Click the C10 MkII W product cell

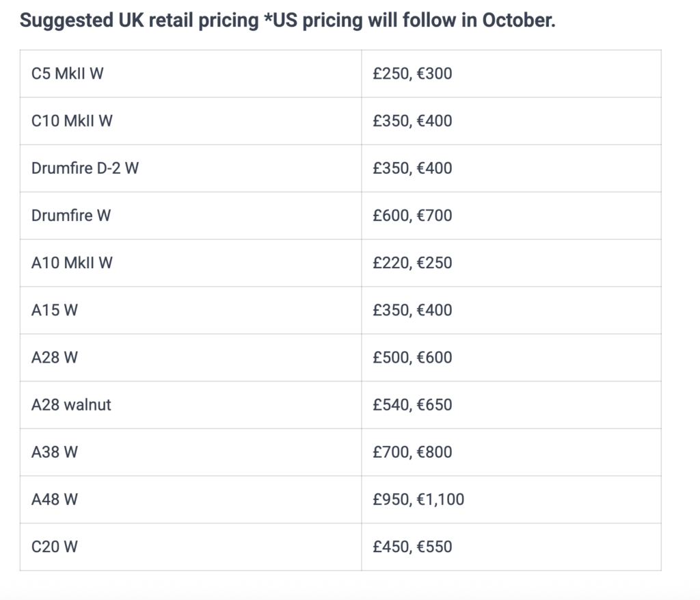coord(72,121)
